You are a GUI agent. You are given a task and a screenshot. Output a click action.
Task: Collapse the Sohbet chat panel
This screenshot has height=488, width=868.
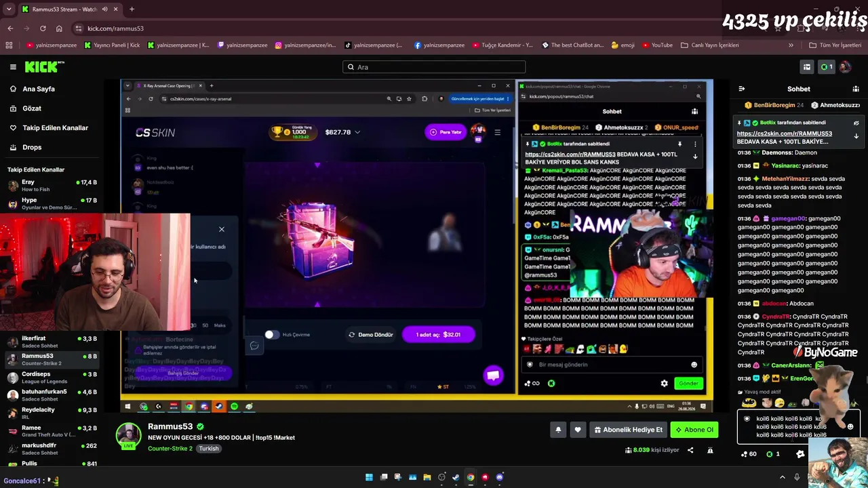tap(741, 89)
